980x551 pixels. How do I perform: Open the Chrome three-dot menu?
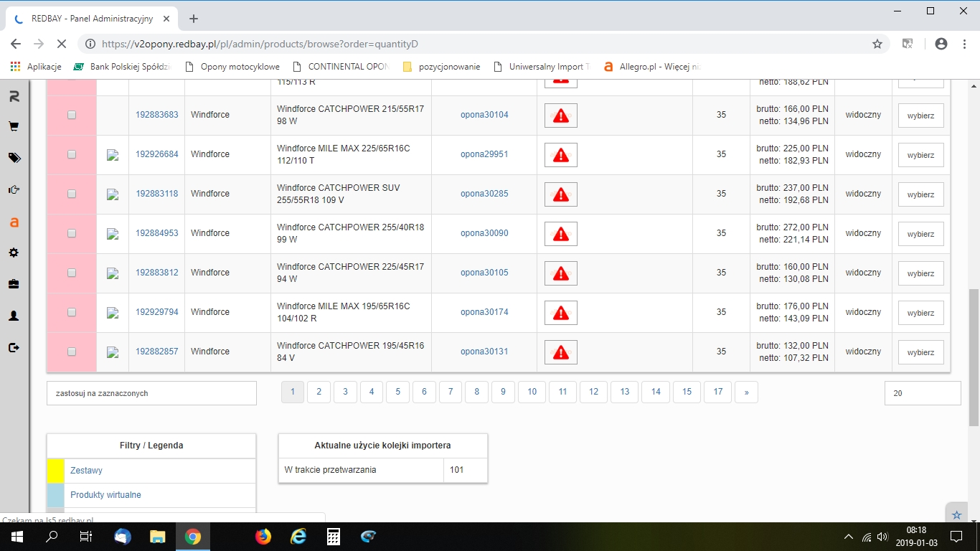pos(963,44)
